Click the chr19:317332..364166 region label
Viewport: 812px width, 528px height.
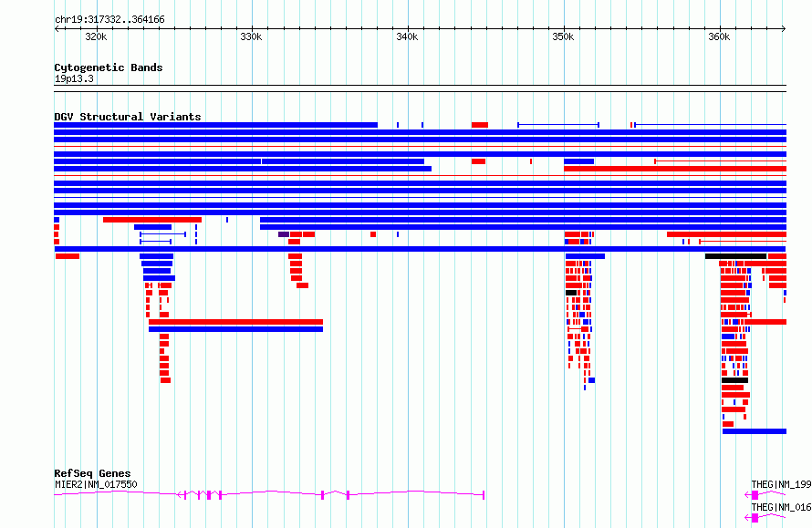point(109,19)
